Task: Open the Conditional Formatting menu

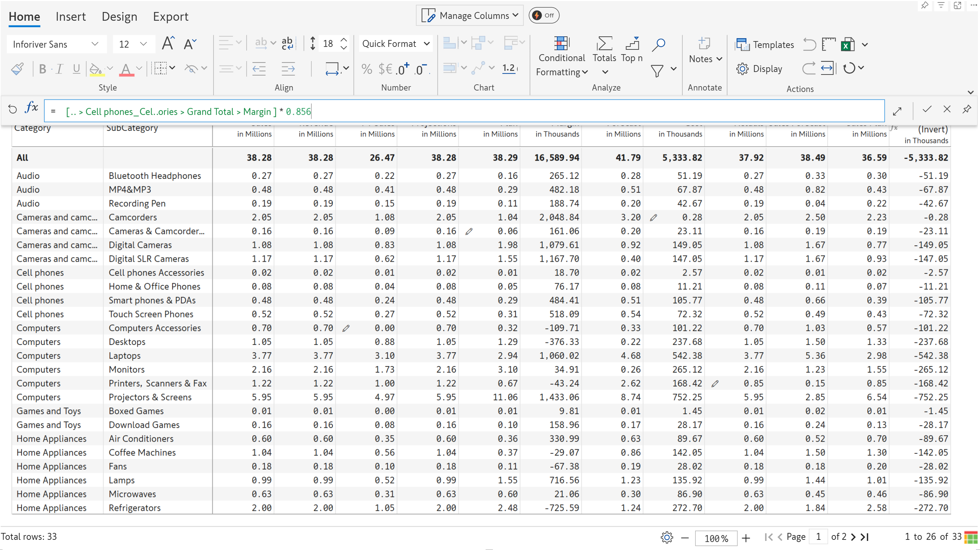Action: point(562,57)
